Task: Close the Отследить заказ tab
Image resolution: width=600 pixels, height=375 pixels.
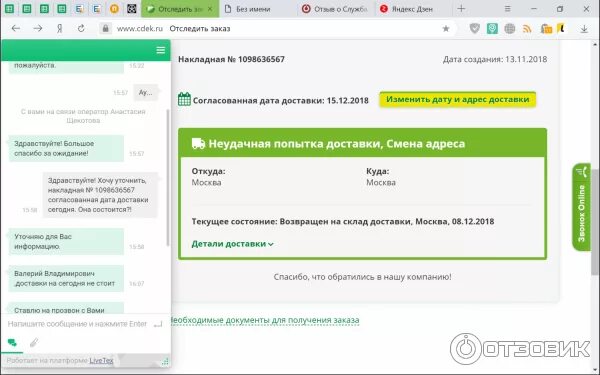Action: click(210, 9)
